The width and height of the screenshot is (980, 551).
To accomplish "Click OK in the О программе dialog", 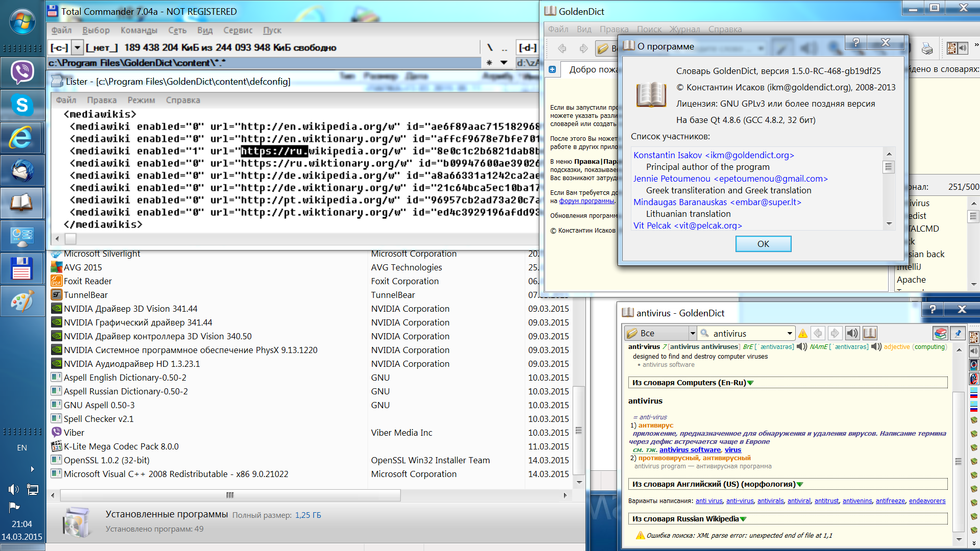I will coord(763,244).
